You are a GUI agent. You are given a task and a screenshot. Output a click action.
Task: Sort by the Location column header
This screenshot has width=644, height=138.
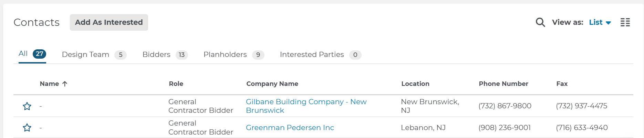coord(415,84)
